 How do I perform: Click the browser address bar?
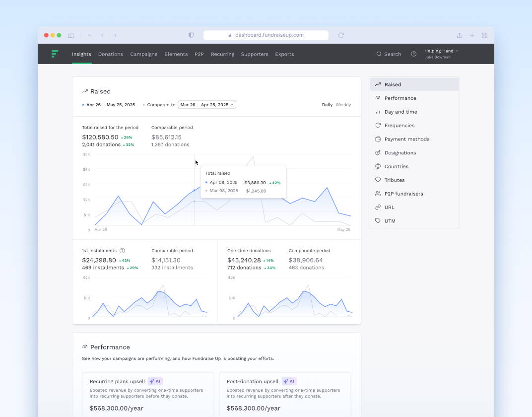(266, 35)
